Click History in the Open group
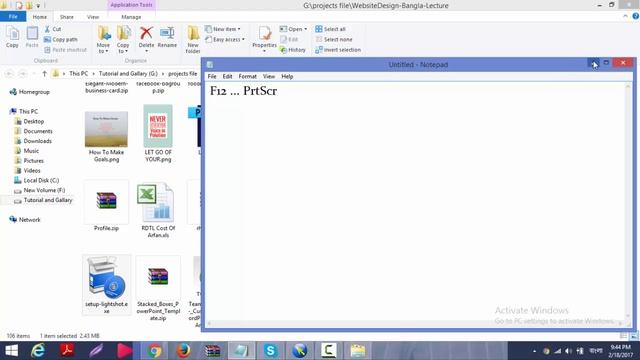This screenshot has width=640, height=360. pos(293,49)
